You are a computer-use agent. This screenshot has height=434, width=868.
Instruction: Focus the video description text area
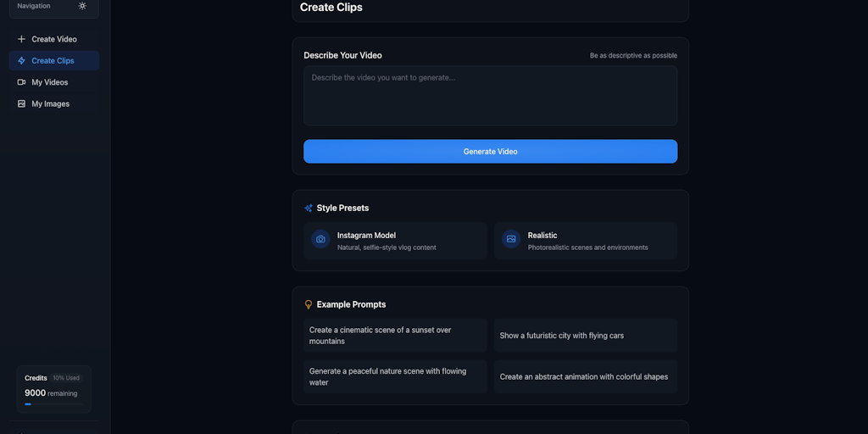point(490,96)
